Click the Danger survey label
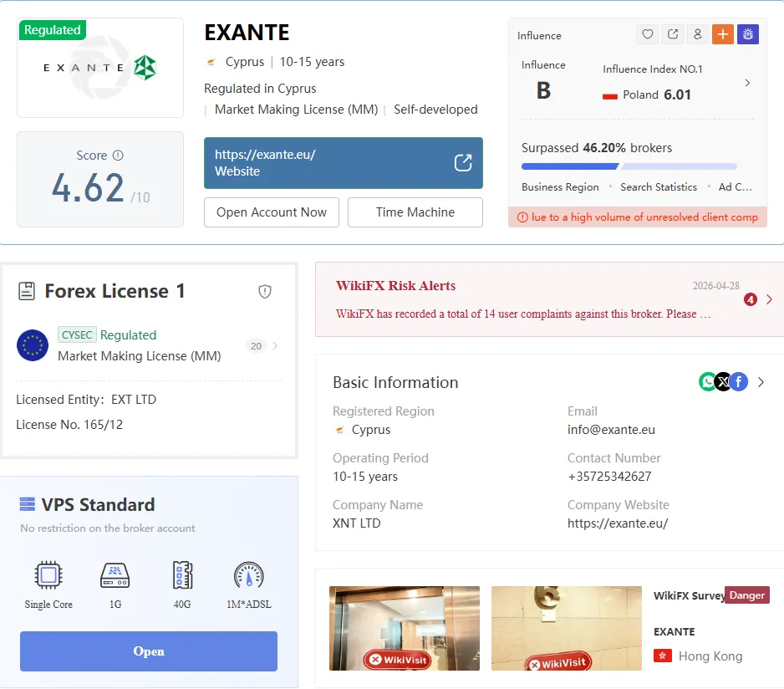This screenshot has height=689, width=784. [746, 595]
